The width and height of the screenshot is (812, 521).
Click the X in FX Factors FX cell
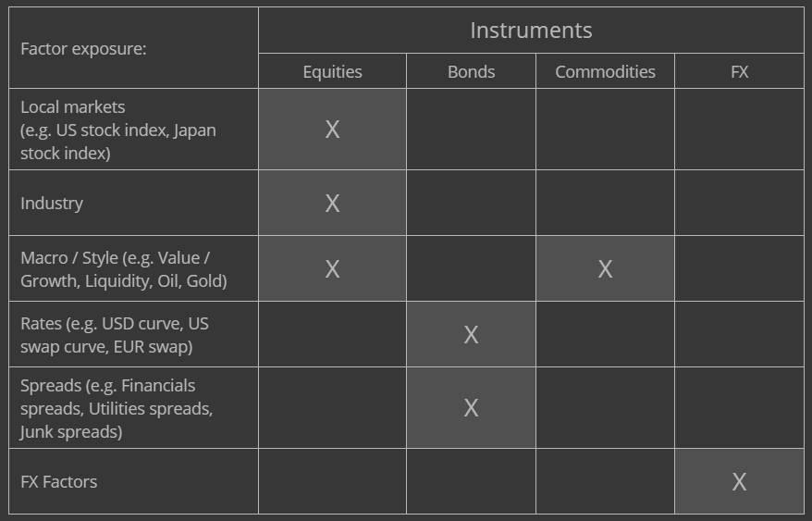click(739, 481)
